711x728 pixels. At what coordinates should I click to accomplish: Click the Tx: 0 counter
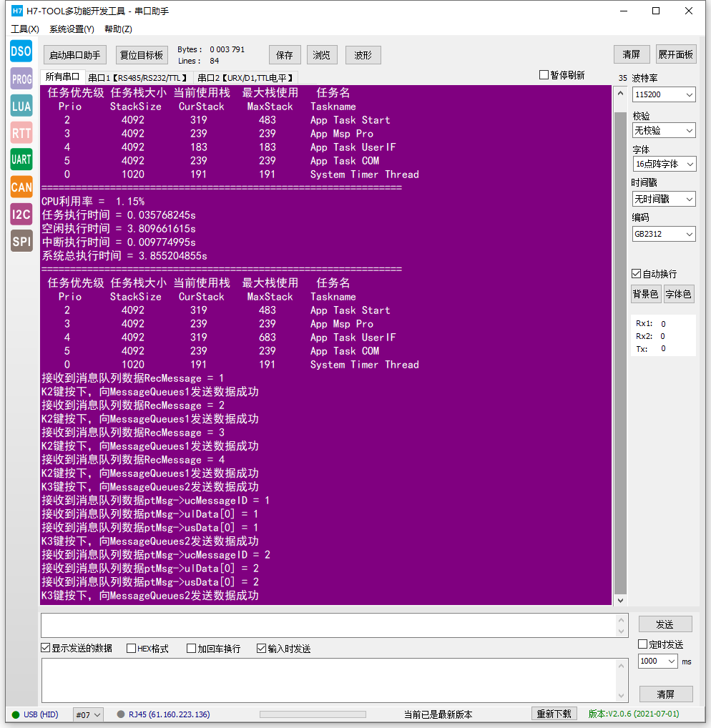[651, 349]
